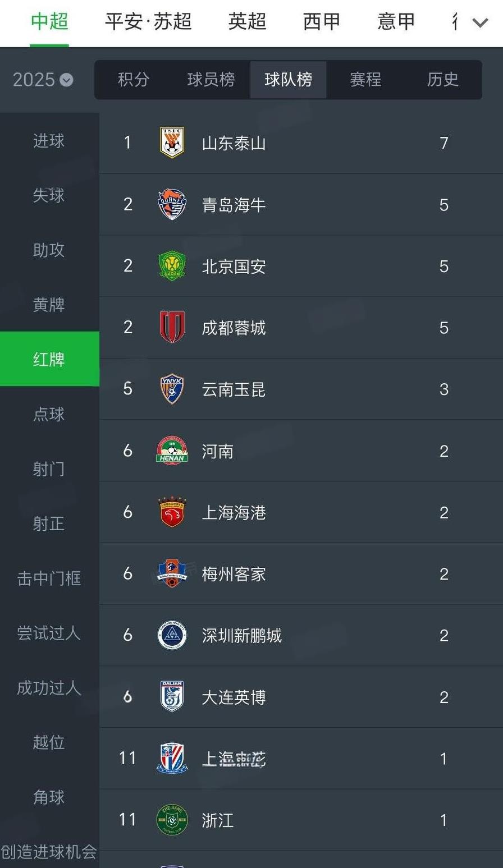Click the Henan club logo
Viewport: 503px width, 868px height.
[x=172, y=451]
